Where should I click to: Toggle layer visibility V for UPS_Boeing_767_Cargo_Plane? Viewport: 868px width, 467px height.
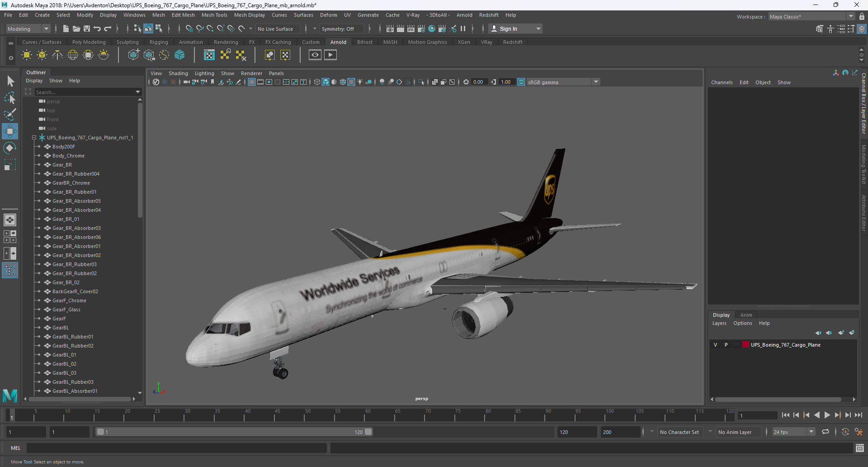[716, 345]
